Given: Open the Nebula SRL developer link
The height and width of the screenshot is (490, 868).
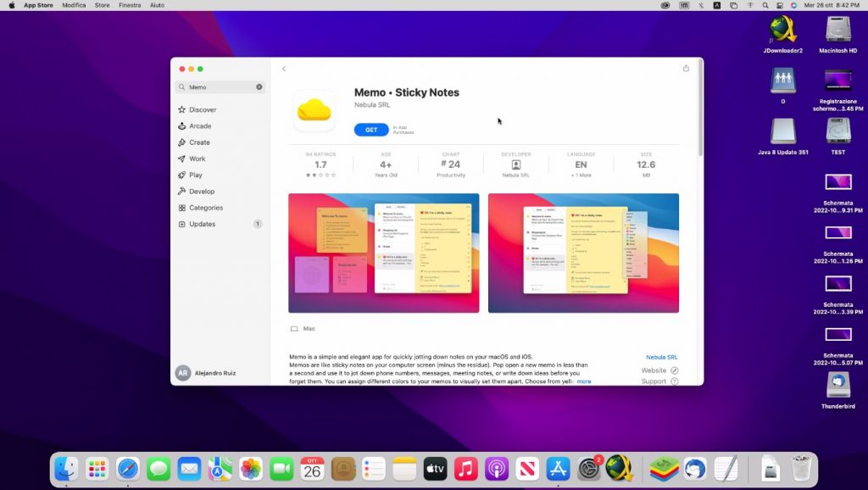Looking at the screenshot, I should 661,358.
